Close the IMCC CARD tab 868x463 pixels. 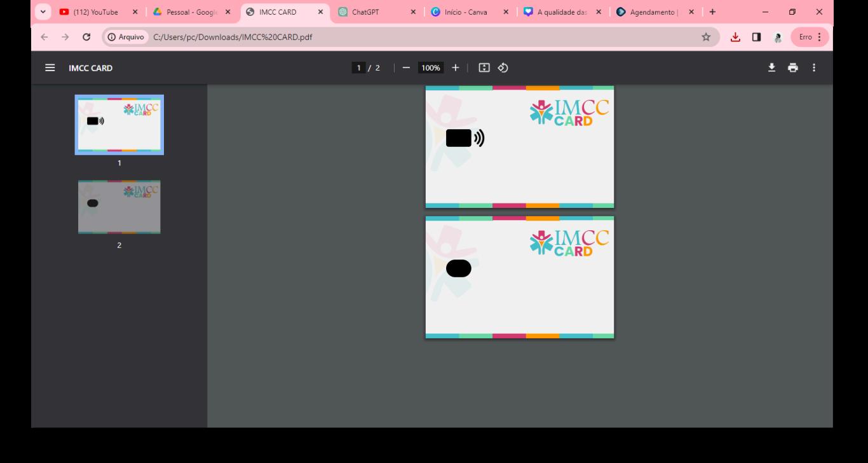pos(320,12)
